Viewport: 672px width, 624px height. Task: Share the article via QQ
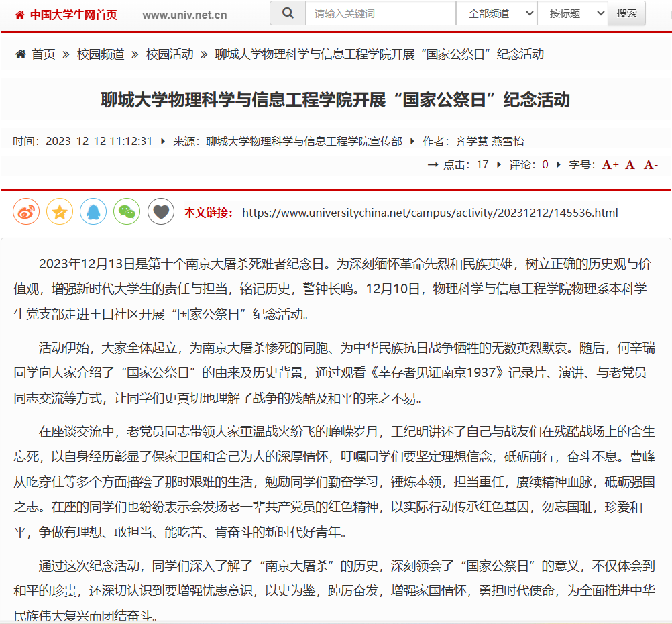point(93,211)
